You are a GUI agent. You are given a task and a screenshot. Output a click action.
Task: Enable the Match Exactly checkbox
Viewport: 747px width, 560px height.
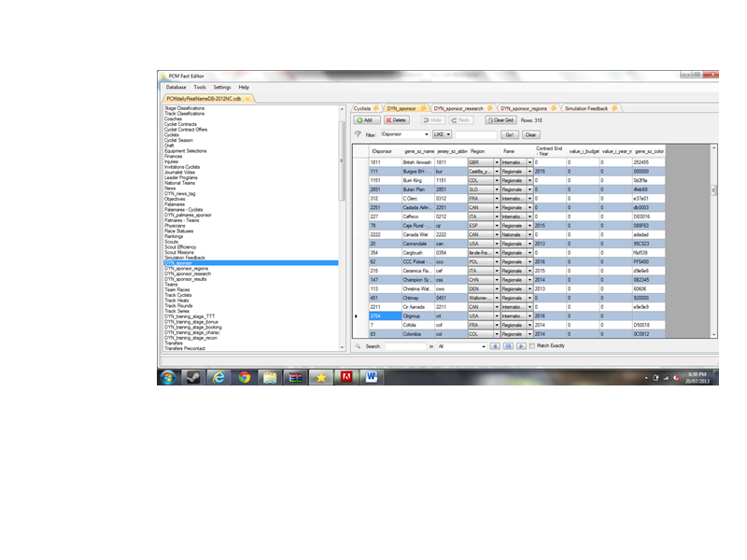[x=532, y=346]
